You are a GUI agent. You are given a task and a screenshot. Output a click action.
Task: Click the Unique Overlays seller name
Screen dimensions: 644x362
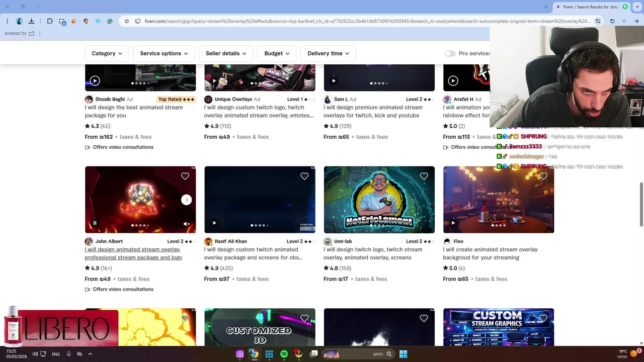(233, 99)
